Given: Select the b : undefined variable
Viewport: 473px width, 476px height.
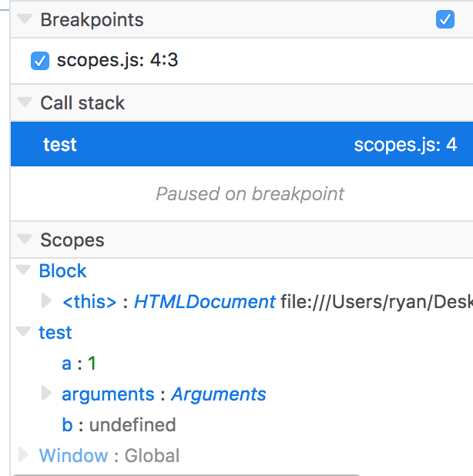Looking at the screenshot, I should pos(119,425).
